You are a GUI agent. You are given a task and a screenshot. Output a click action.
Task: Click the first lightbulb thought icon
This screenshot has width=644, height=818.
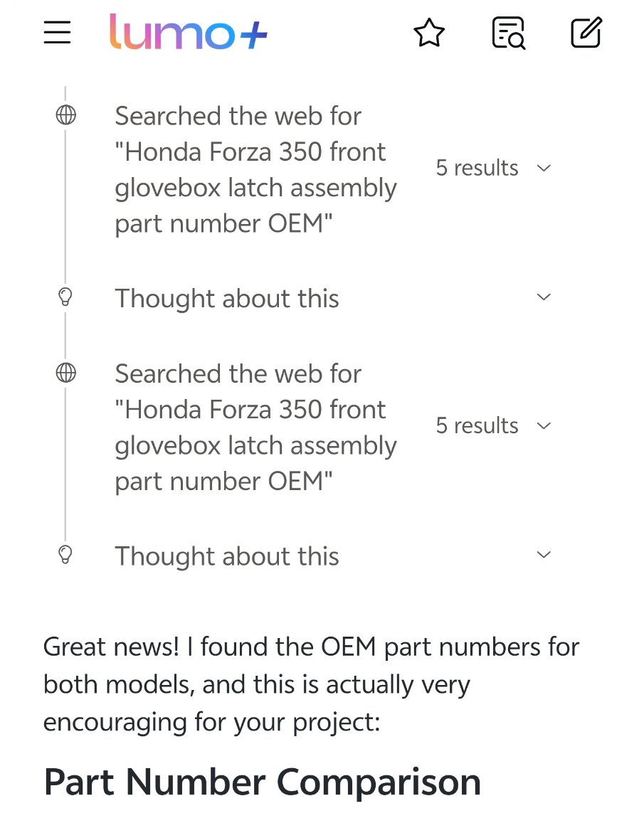[65, 297]
